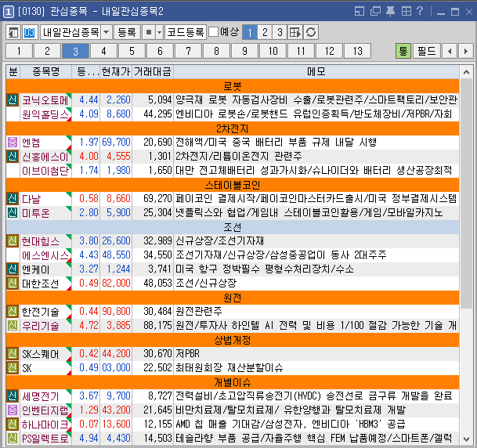
Task: Select stock name 에스엔시스
Action: (45, 255)
